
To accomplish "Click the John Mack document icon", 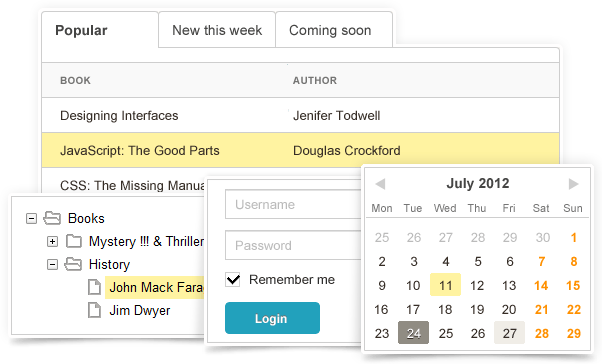I will (x=94, y=287).
